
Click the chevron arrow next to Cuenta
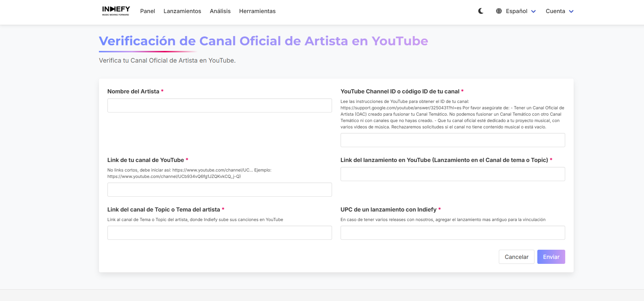pyautogui.click(x=571, y=11)
